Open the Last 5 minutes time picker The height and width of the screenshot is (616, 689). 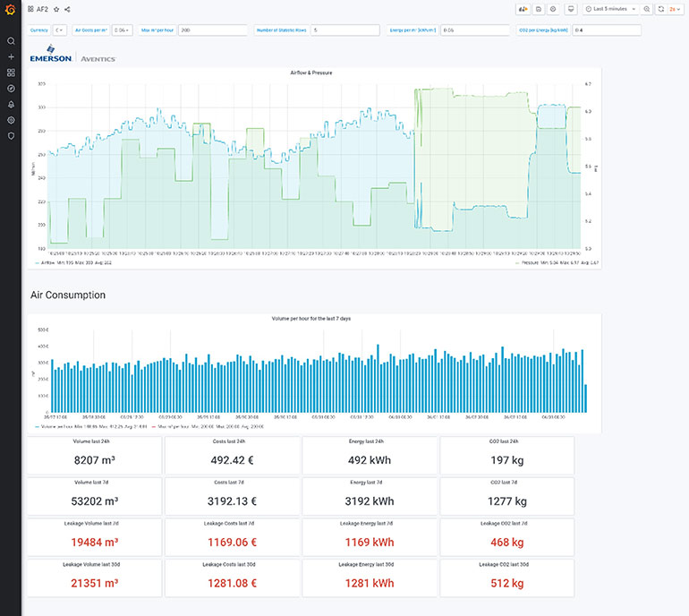click(x=611, y=9)
